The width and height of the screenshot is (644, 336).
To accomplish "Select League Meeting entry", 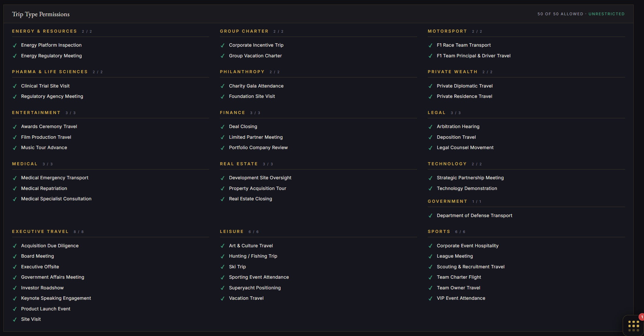I will coord(455,256).
